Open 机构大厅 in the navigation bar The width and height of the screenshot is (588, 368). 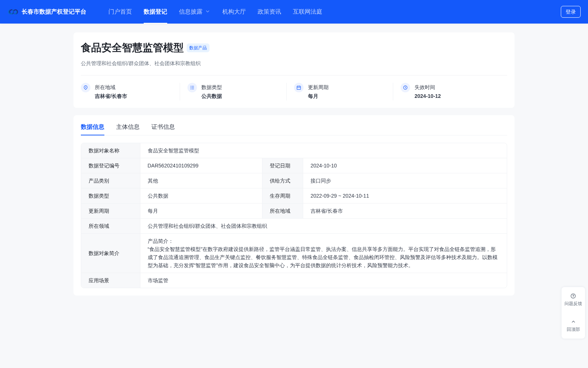(234, 12)
